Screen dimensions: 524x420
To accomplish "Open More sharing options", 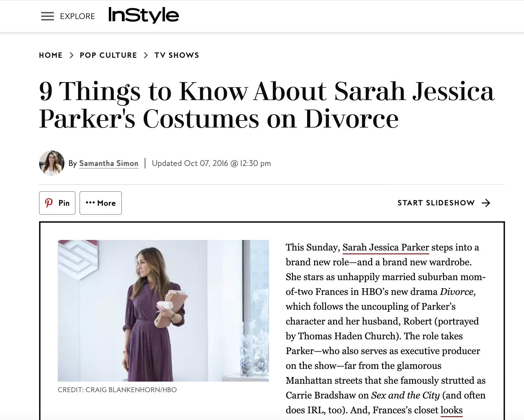I will click(101, 203).
